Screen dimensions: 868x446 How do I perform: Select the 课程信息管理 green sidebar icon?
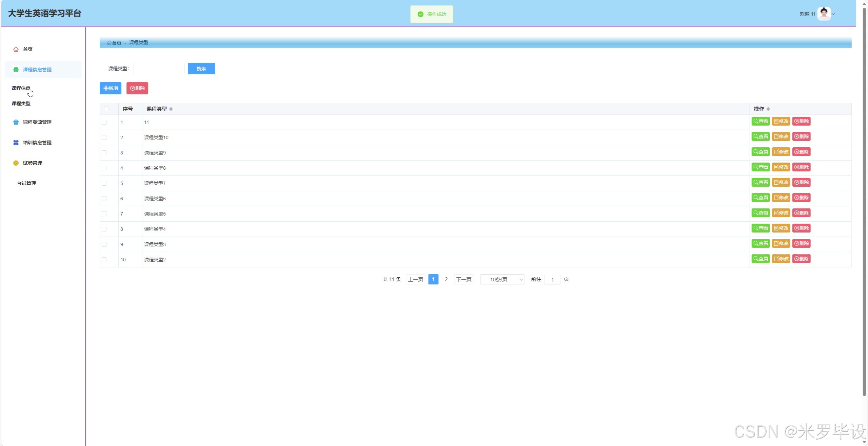[16, 70]
